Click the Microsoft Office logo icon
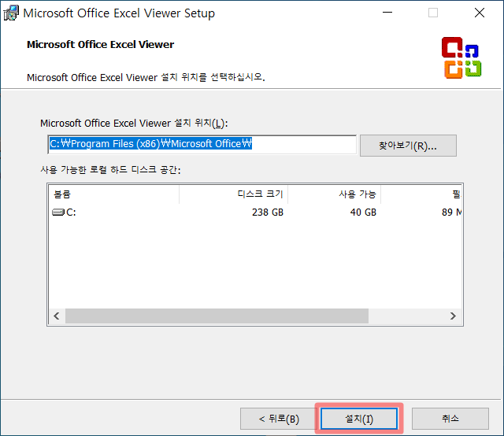The height and width of the screenshot is (436, 504). pyautogui.click(x=461, y=57)
